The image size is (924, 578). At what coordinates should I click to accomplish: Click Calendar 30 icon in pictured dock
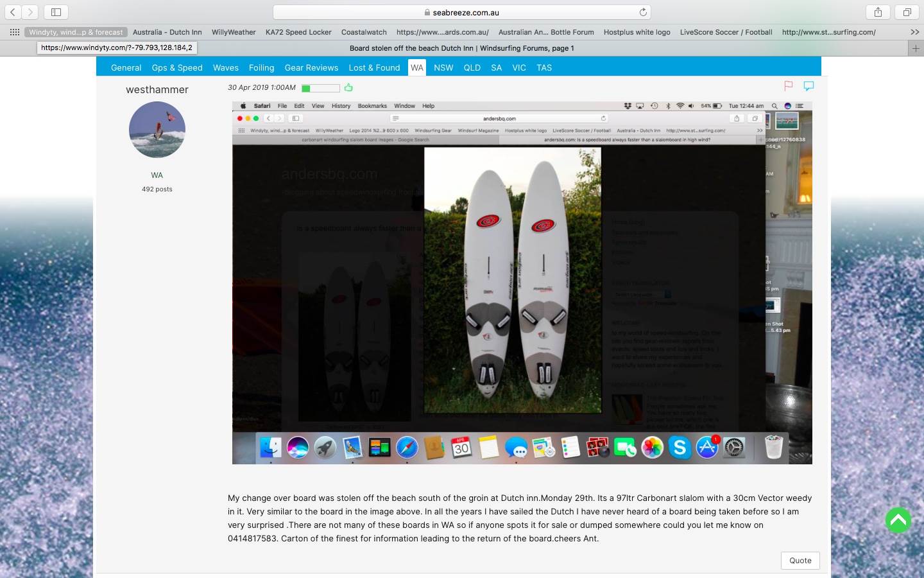461,448
